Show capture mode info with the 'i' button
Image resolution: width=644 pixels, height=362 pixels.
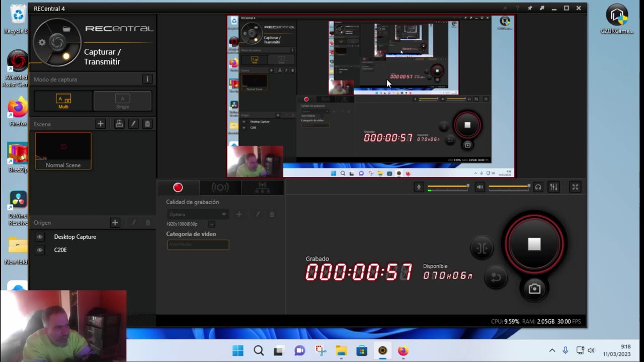click(x=147, y=79)
